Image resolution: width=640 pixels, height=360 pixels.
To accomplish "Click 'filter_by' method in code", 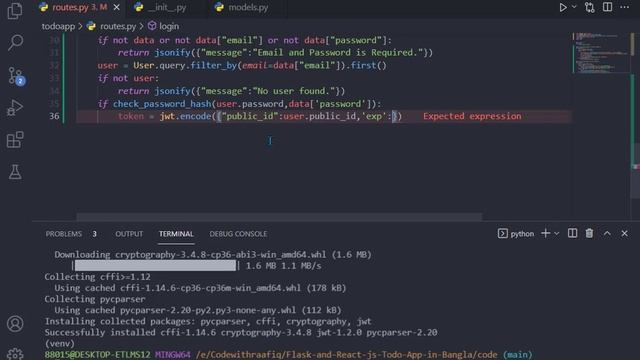I will coord(214,65).
